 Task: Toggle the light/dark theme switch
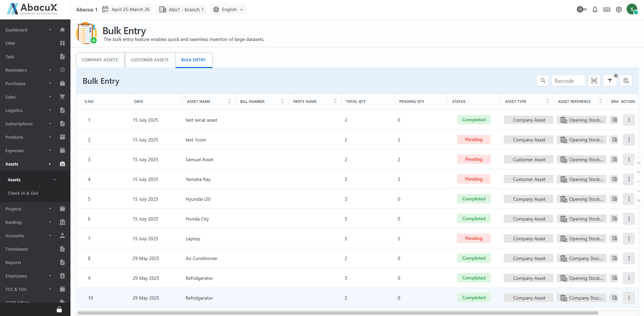[582, 9]
